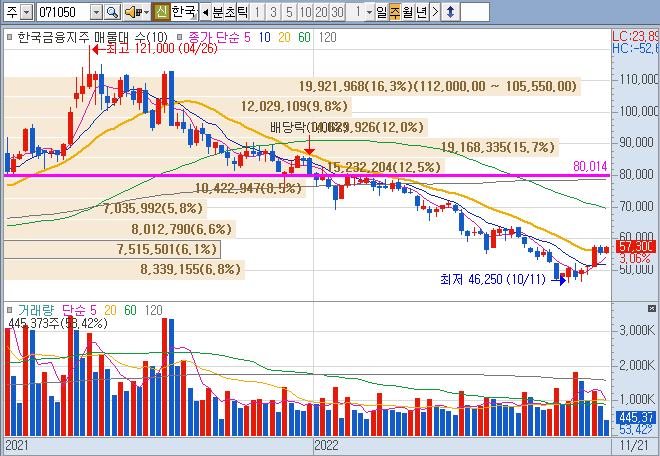The image size is (660, 456).
Task: Open the 주 type dropdown
Action: click(x=27, y=12)
